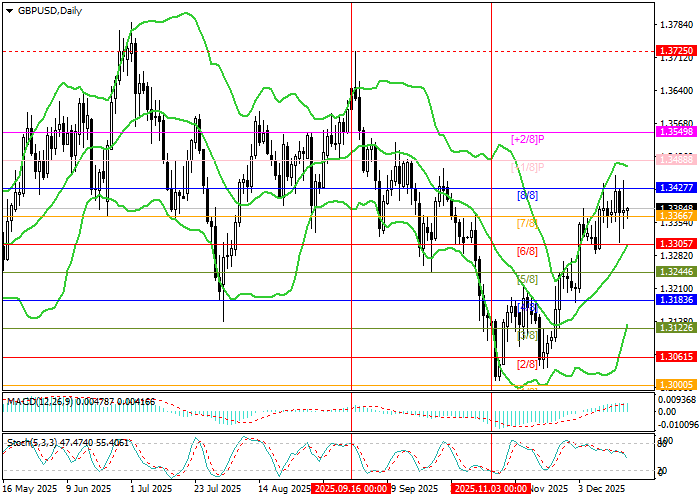Select the green 1.32446 price tag
The image size is (700, 500).
tap(672, 272)
